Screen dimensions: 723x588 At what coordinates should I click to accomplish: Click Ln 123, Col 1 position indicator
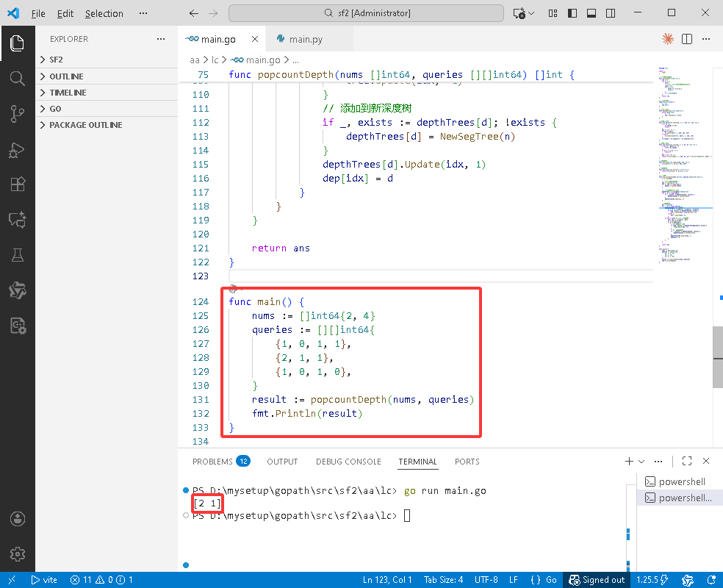pyautogui.click(x=387, y=580)
